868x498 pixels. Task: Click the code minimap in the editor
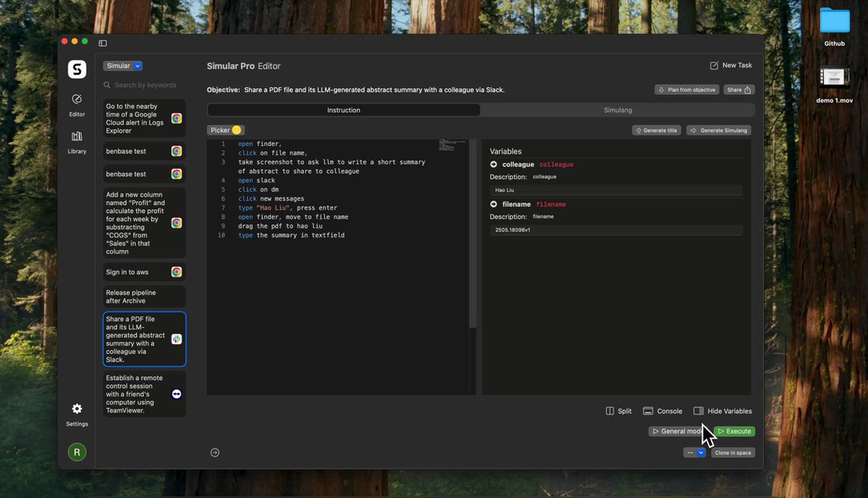(451, 145)
